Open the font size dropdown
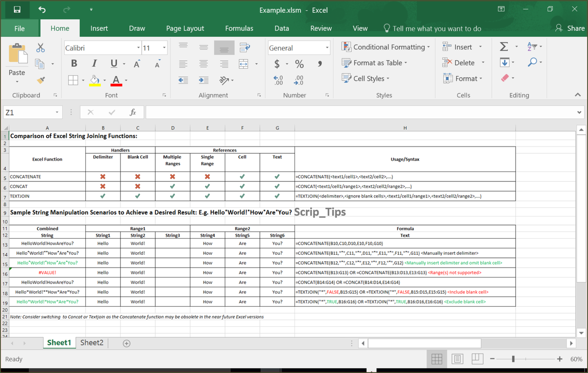588x373 pixels. click(164, 48)
